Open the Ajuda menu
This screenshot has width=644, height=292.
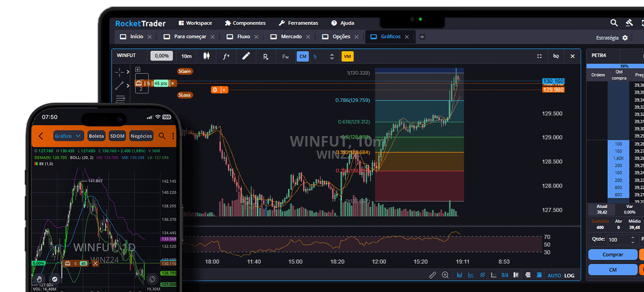(x=342, y=23)
